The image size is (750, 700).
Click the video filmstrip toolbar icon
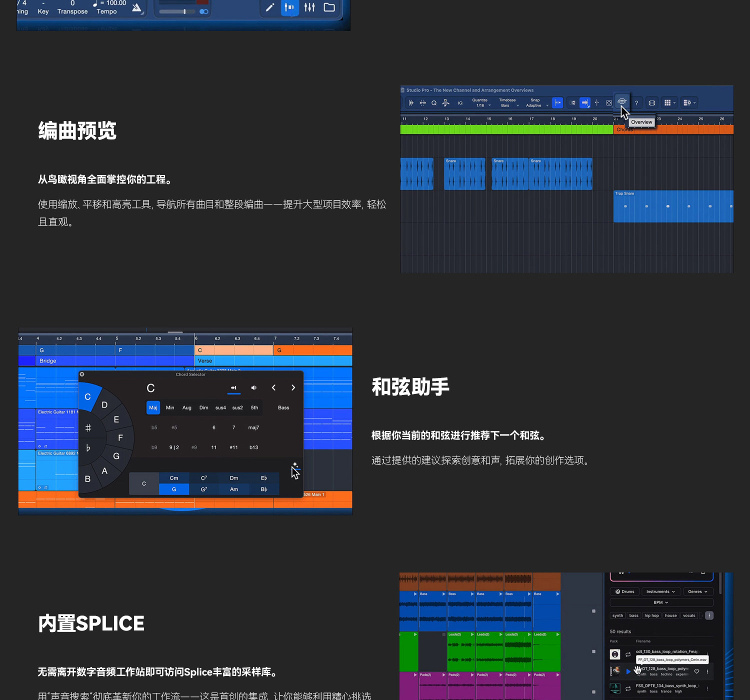(x=652, y=103)
